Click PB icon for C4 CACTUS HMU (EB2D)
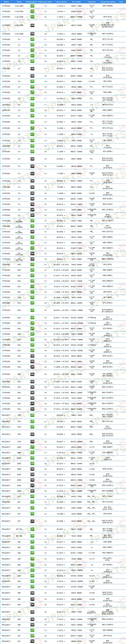The width and height of the screenshot is (126, 644). click(x=32, y=237)
